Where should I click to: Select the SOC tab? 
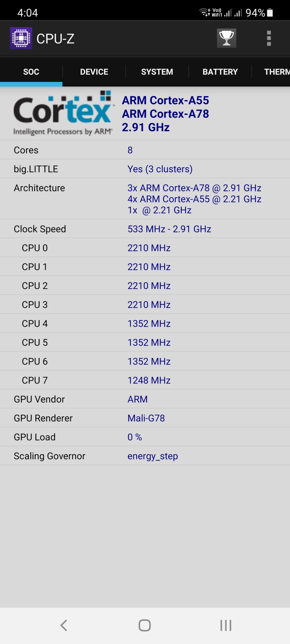coord(31,72)
